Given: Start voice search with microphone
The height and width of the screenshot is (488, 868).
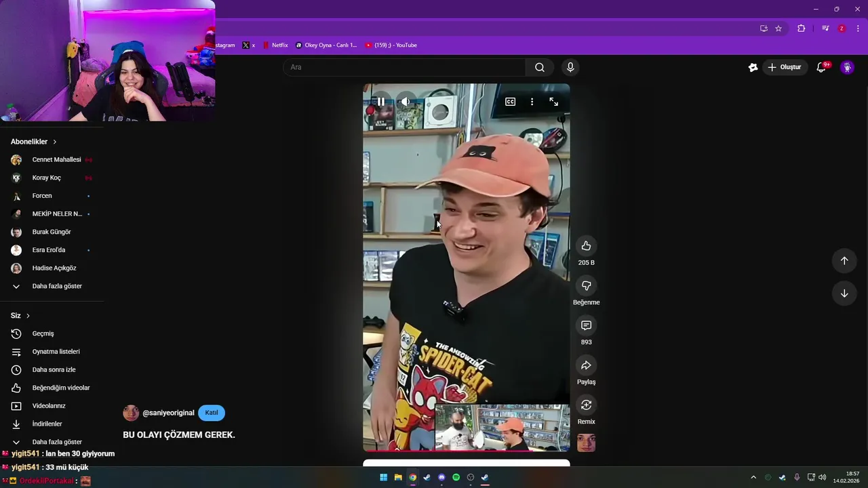Looking at the screenshot, I should point(570,67).
